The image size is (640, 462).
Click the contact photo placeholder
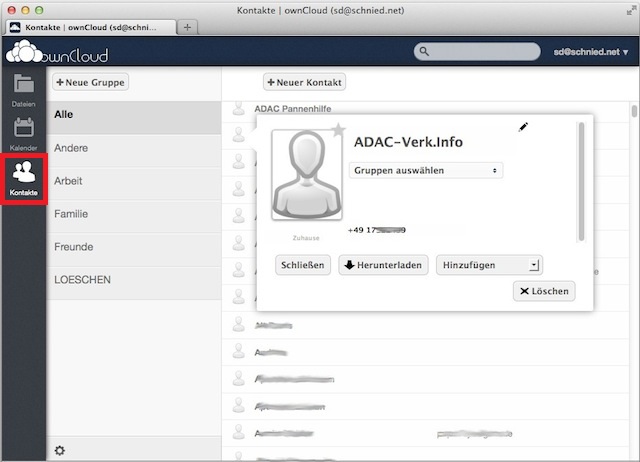(307, 175)
